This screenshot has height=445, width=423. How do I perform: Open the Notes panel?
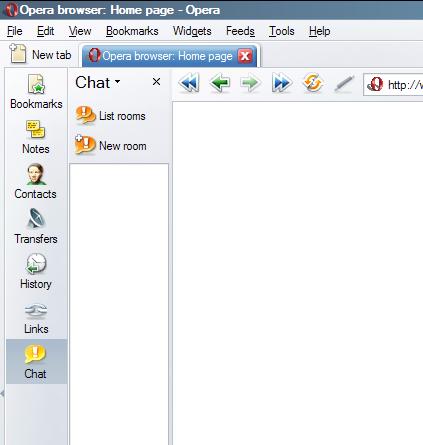click(x=36, y=137)
